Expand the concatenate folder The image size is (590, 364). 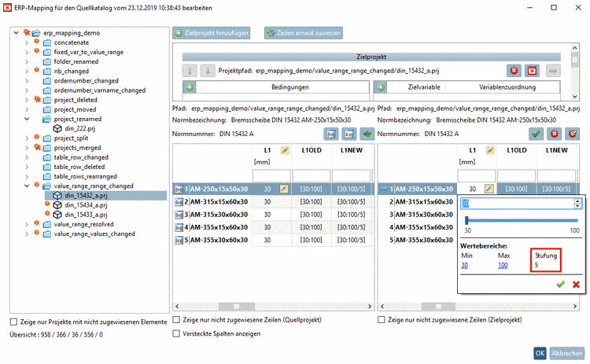[x=27, y=42]
